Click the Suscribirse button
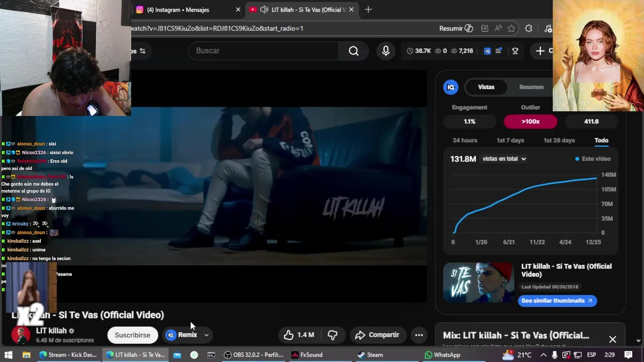The image size is (644, 362). [132, 335]
